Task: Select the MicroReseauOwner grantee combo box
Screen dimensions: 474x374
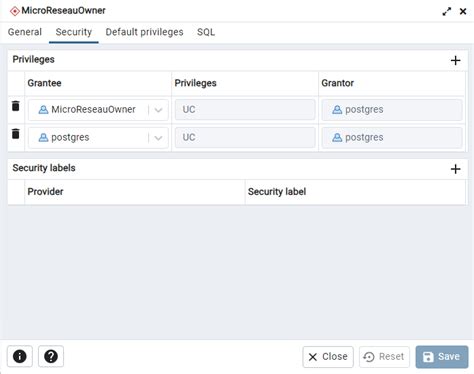Action: (98, 110)
